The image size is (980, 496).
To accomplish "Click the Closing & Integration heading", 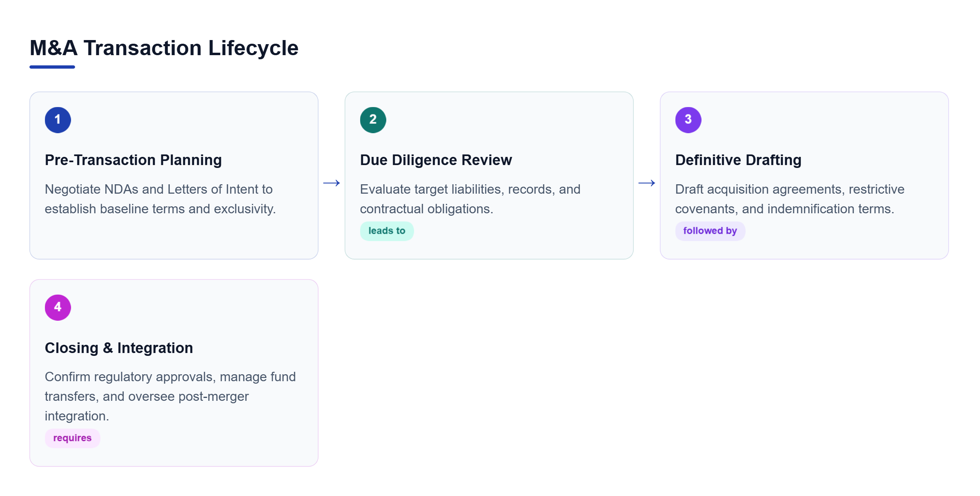I will (119, 348).
